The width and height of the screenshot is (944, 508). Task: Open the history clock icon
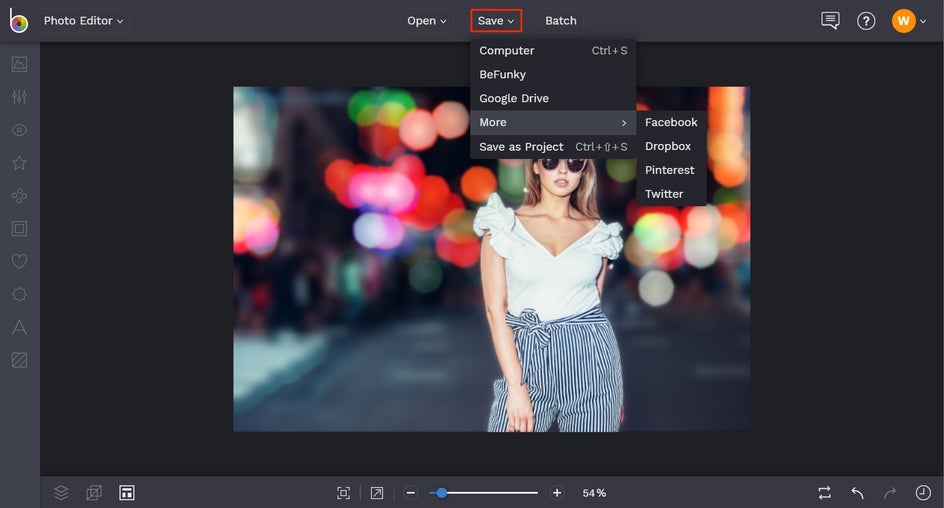[922, 493]
